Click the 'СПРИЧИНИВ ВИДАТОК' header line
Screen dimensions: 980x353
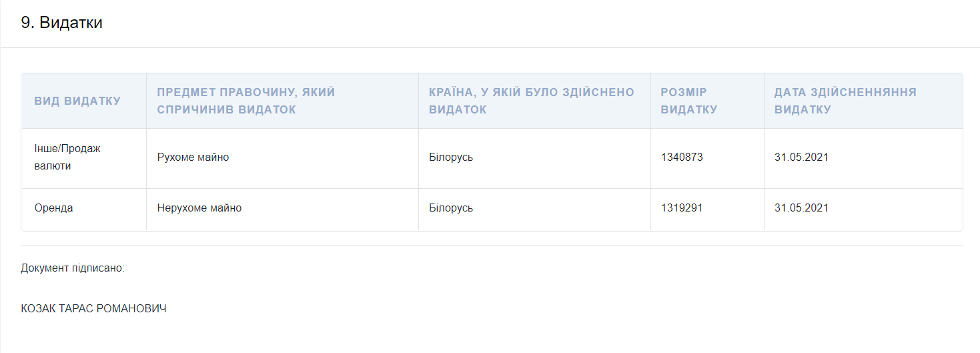[x=226, y=109]
